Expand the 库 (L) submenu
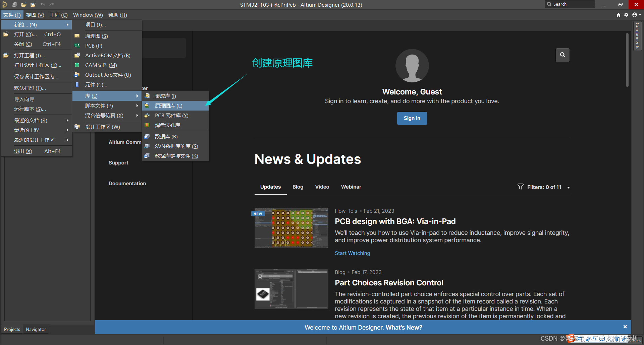This screenshot has height=345, width=644. pos(107,96)
